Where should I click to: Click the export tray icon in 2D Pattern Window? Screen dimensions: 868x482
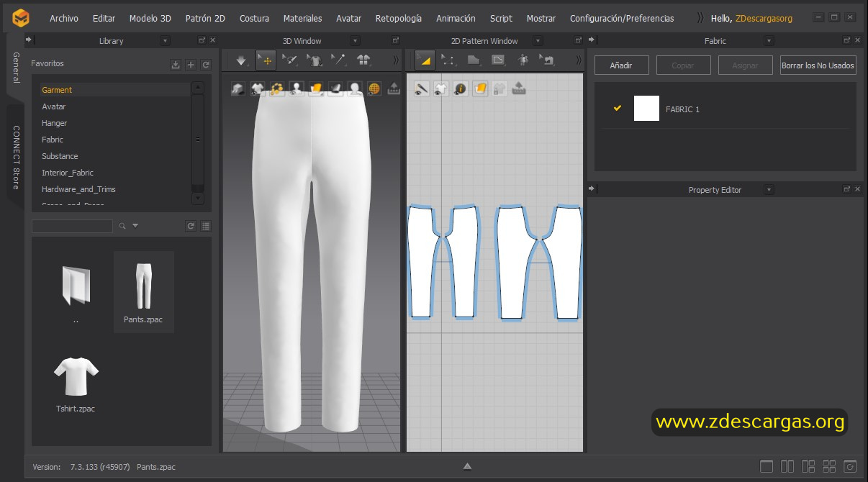point(519,89)
